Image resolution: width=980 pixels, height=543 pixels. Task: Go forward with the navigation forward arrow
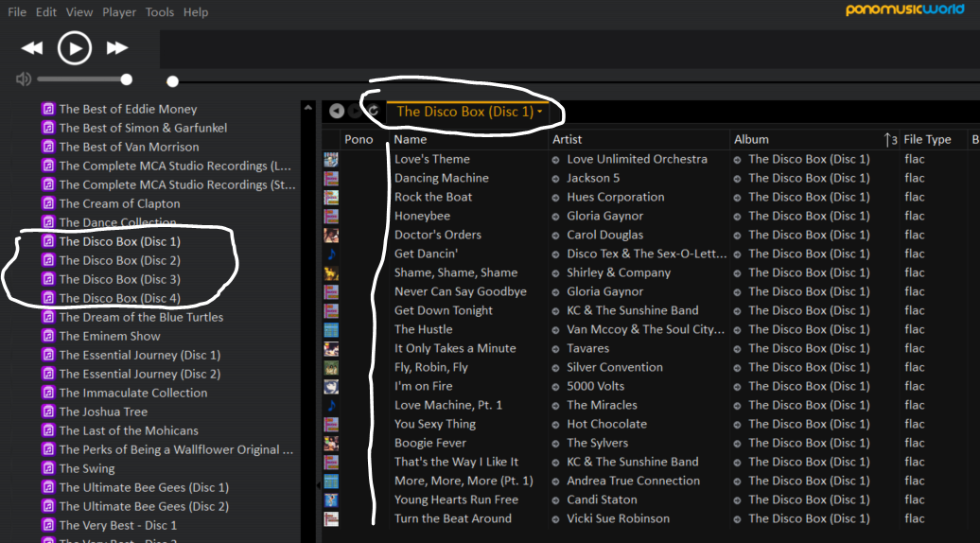click(355, 112)
